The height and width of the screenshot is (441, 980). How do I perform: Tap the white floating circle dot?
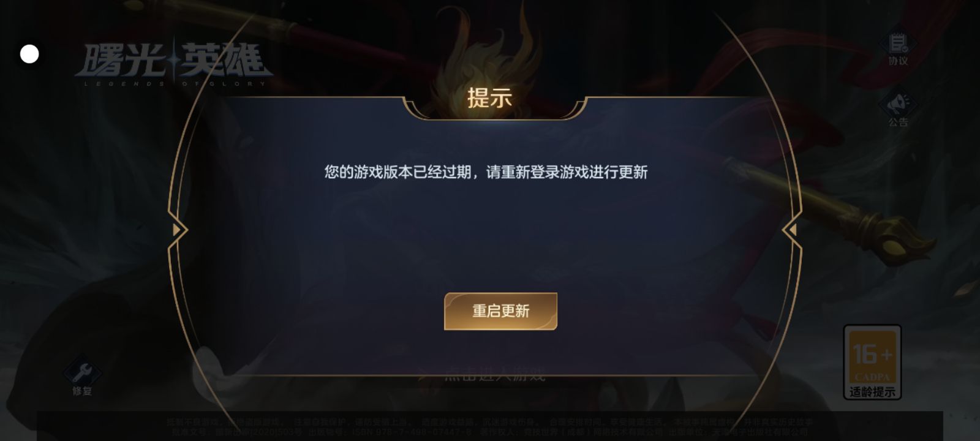pos(29,54)
